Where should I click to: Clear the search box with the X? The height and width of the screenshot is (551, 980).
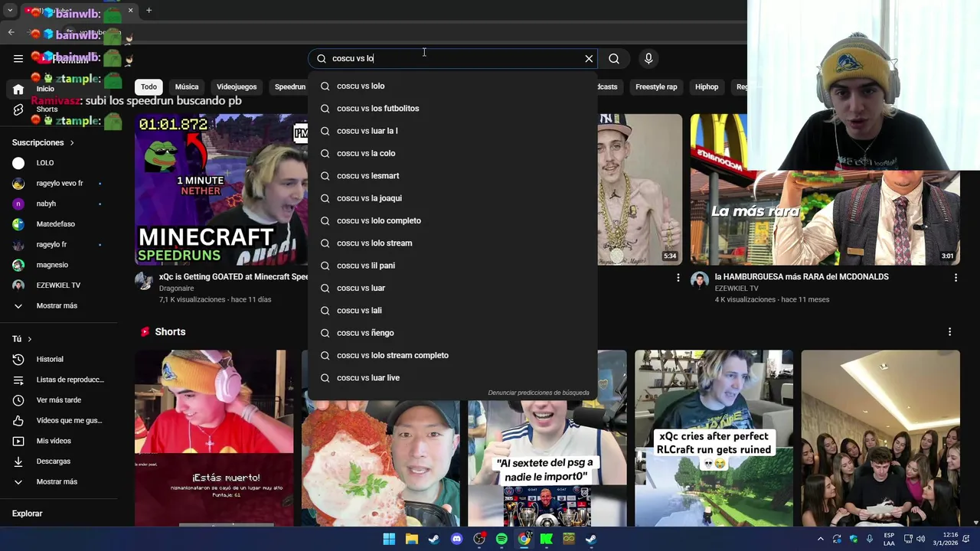click(589, 58)
